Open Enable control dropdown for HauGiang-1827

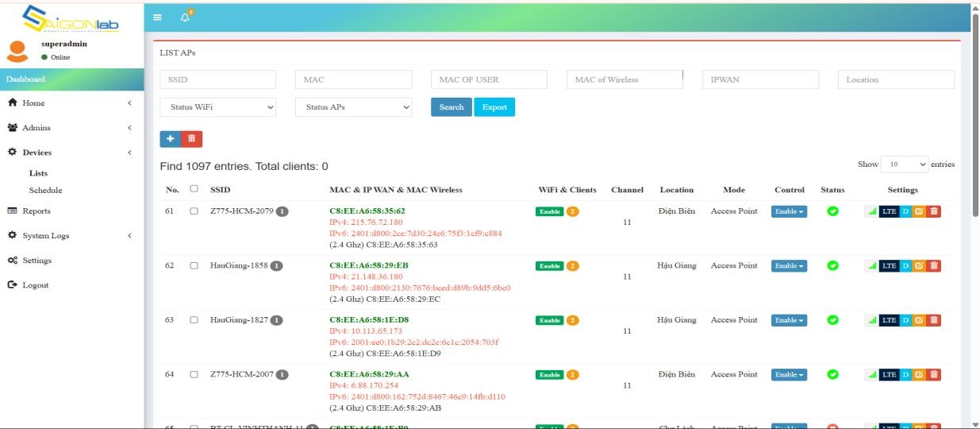pos(789,320)
